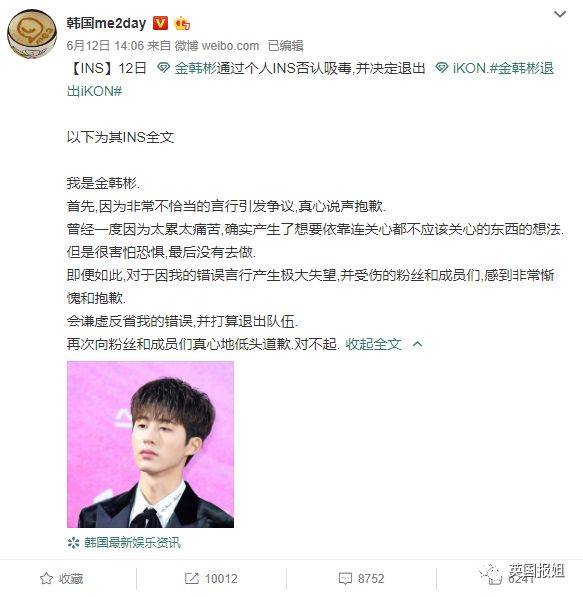
Task: Open the attached photo thumbnail
Action: pos(150,444)
